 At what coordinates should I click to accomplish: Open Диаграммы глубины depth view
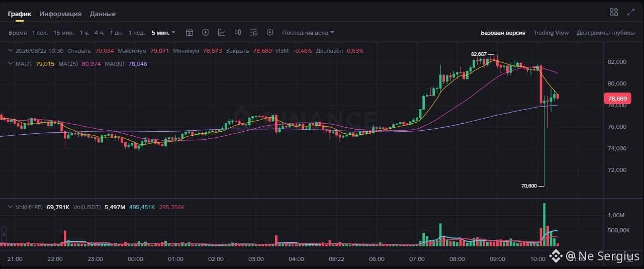click(606, 33)
